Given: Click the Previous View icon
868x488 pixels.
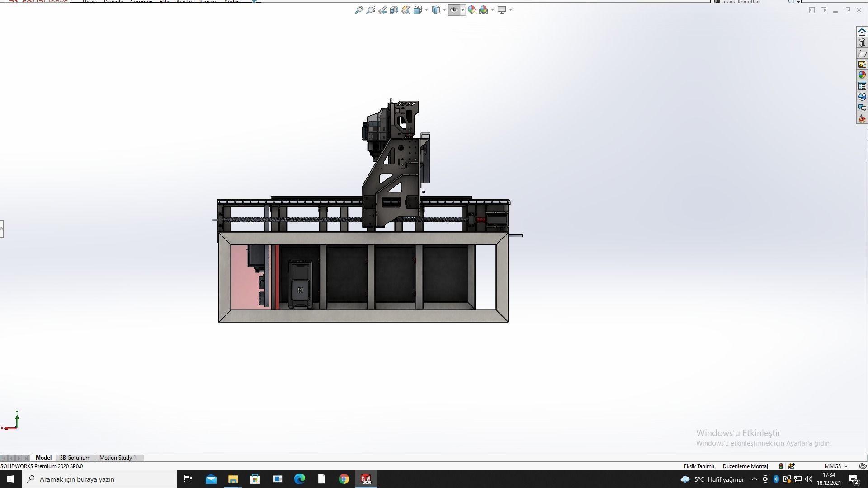Looking at the screenshot, I should [382, 10].
